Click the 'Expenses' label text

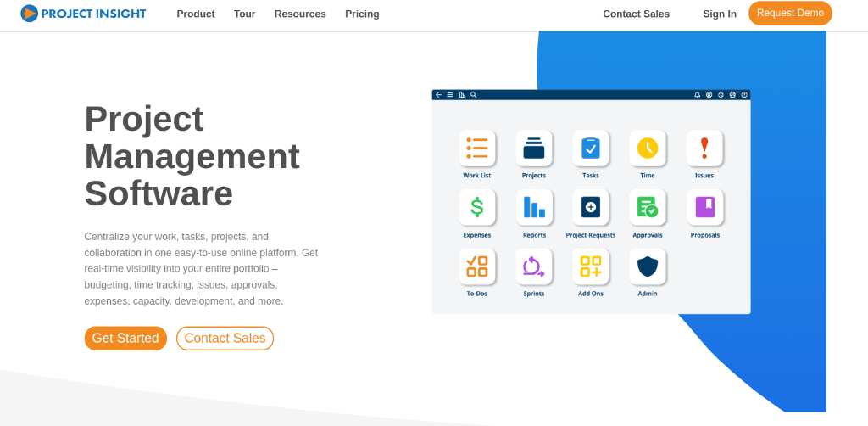(476, 235)
